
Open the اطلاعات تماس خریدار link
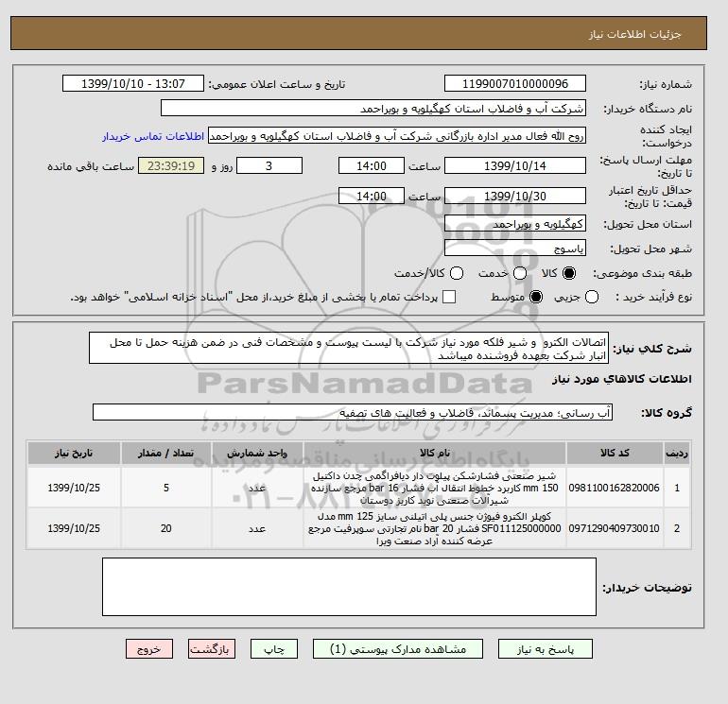153,136
